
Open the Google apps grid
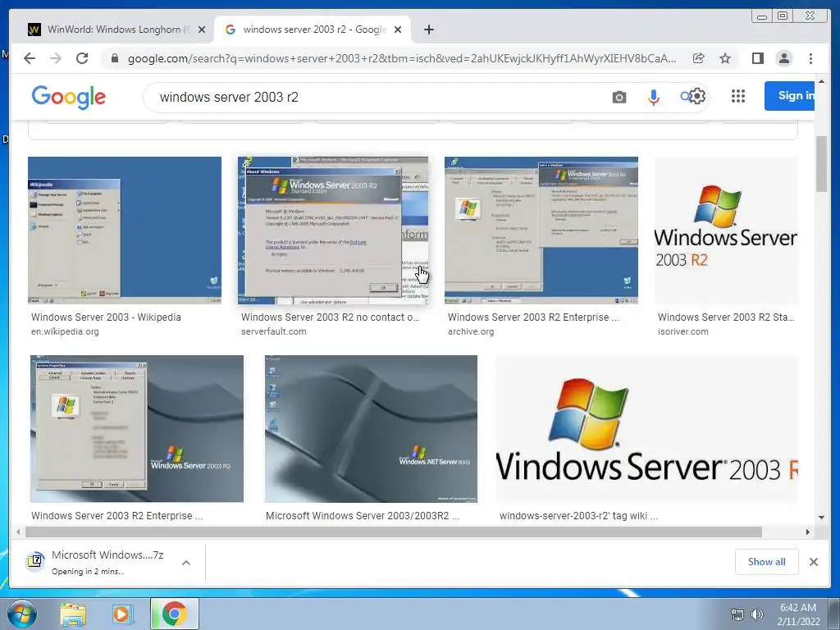(x=738, y=96)
